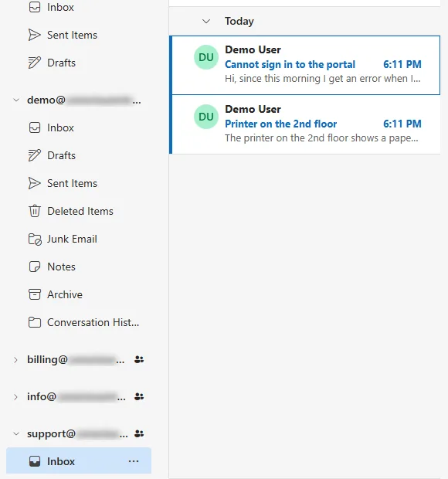Viewport: 448px width, 479px height.
Task: Click 6:11 PM time on 'Printer' email
Action: (x=402, y=124)
